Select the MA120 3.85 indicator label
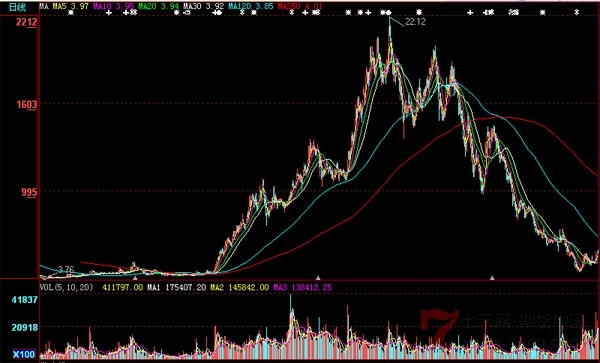 click(x=251, y=6)
